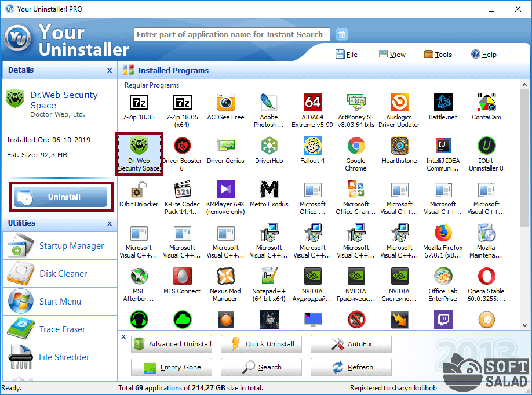The image size is (532, 395).
Task: Click the Uninstall button for Dr.Web
Action: [x=58, y=197]
